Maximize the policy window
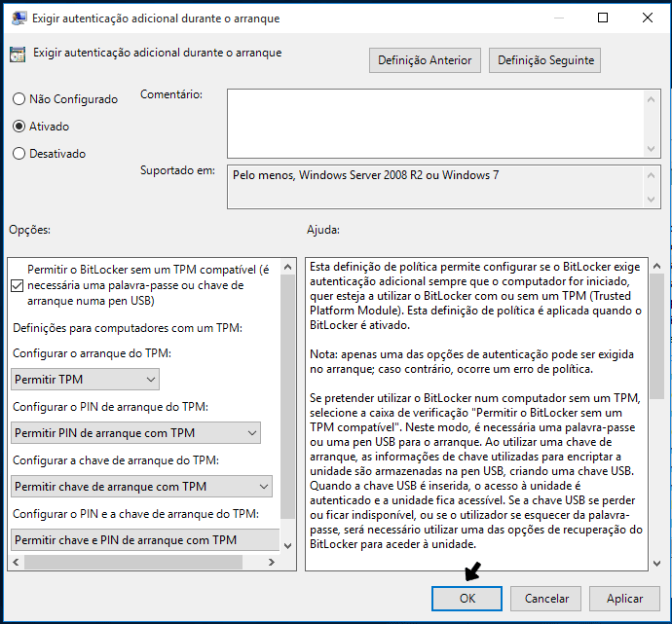The width and height of the screenshot is (672, 624). point(603,18)
